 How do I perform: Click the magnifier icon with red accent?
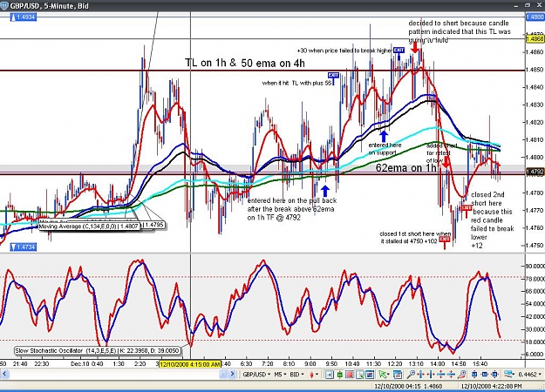pyautogui.click(x=461, y=375)
